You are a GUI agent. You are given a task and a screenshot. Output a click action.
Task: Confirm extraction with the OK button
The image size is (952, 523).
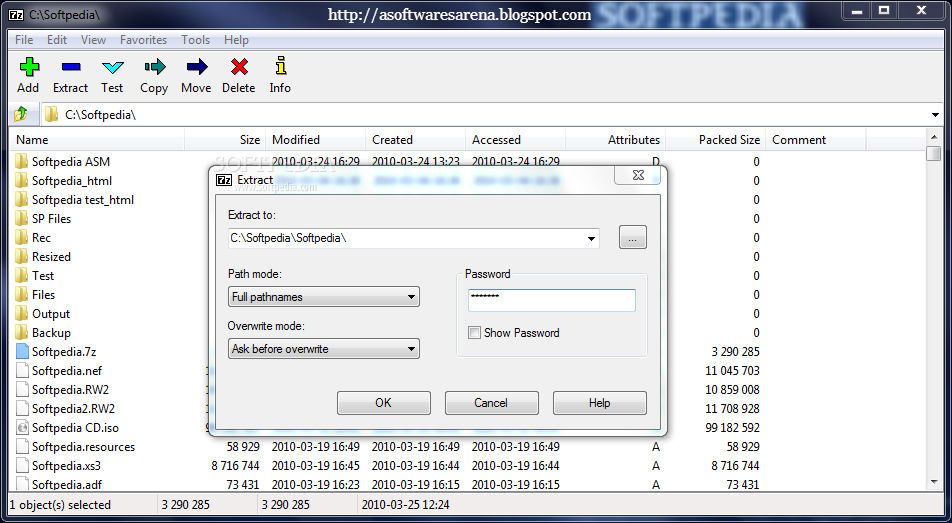[x=384, y=403]
